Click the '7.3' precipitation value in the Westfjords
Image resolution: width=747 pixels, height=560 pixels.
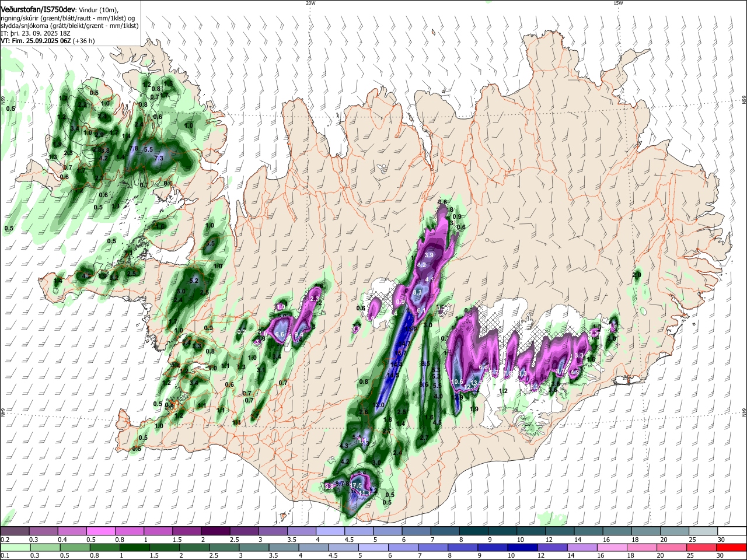pos(158,158)
